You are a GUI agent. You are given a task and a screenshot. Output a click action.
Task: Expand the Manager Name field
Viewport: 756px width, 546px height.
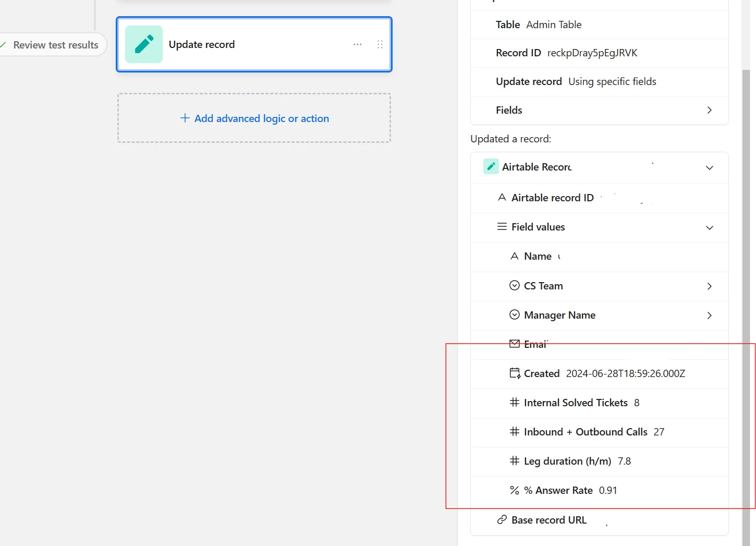709,316
